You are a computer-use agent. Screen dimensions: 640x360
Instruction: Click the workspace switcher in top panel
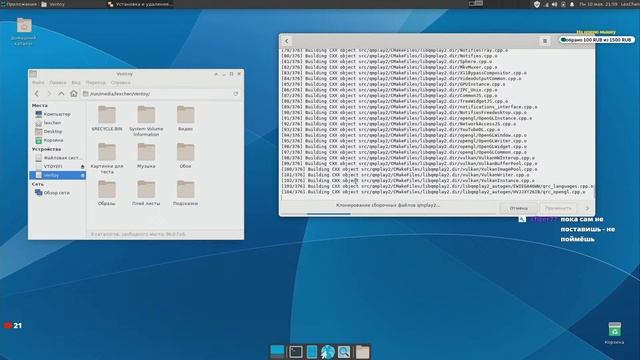476,4
